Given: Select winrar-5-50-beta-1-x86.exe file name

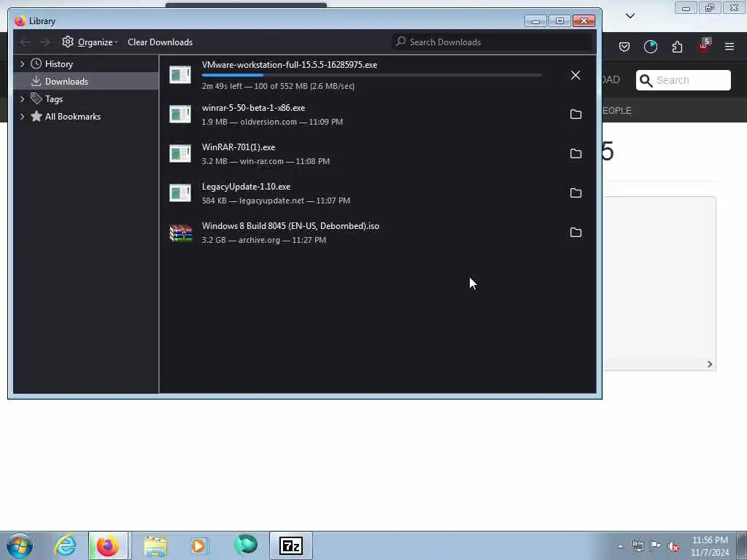Looking at the screenshot, I should [253, 108].
